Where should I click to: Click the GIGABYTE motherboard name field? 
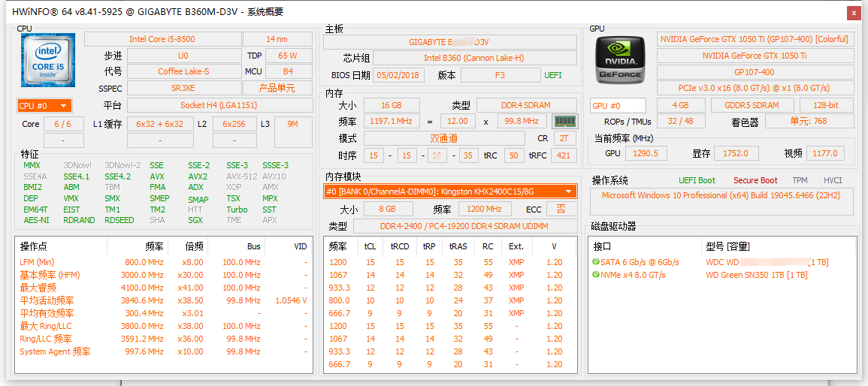pyautogui.click(x=449, y=42)
